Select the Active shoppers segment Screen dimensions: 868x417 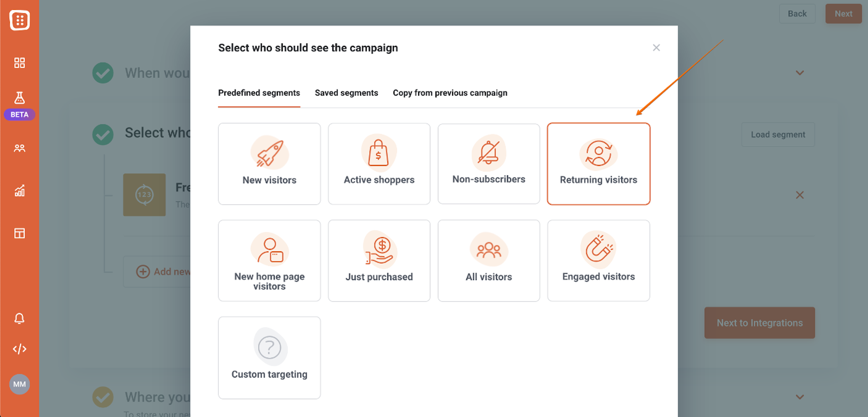click(379, 164)
